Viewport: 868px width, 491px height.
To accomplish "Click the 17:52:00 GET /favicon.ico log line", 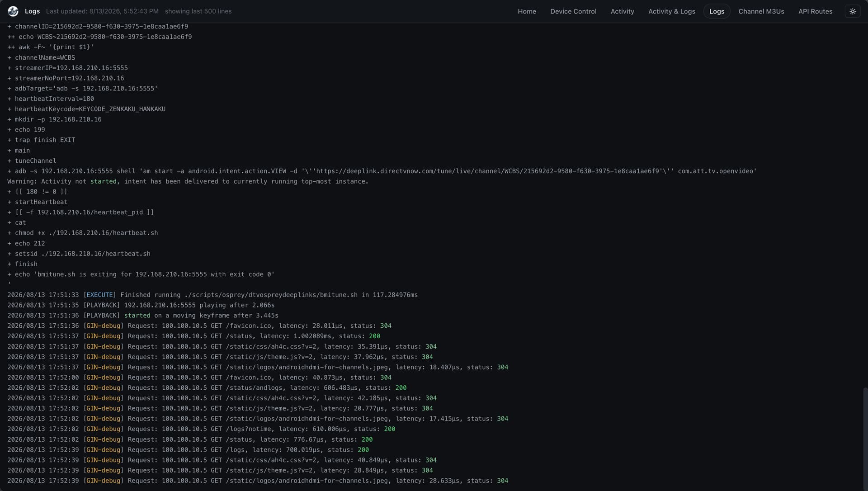I will 199,378.
